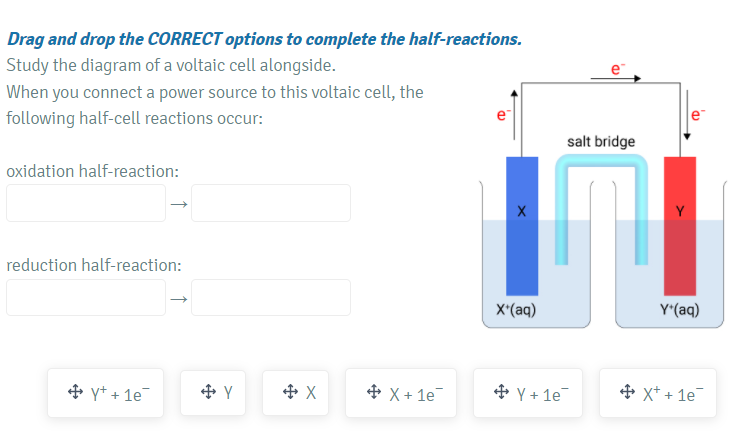
Task: Select the right oxidation half-reaction drop box
Action: tap(271, 203)
